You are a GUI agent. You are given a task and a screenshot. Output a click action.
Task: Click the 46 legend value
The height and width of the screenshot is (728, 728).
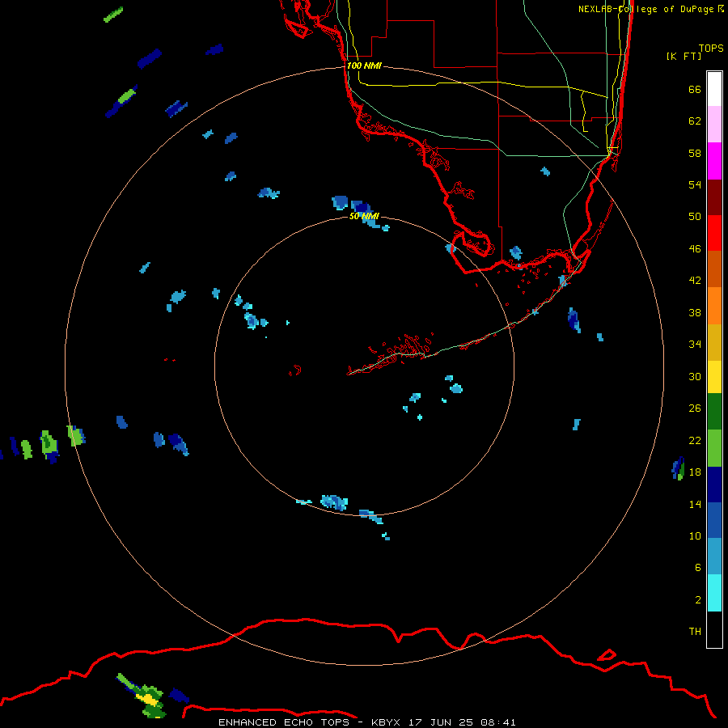coord(695,249)
